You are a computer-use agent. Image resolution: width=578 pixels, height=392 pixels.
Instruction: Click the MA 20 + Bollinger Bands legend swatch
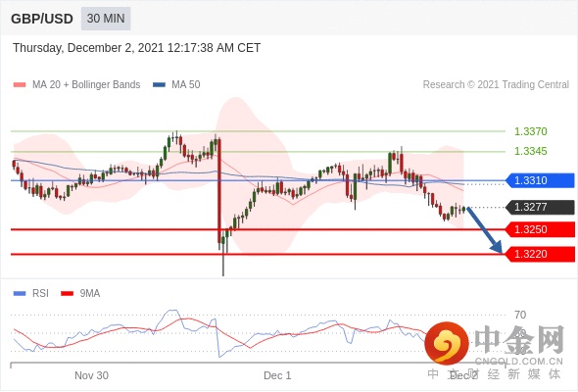[20, 85]
